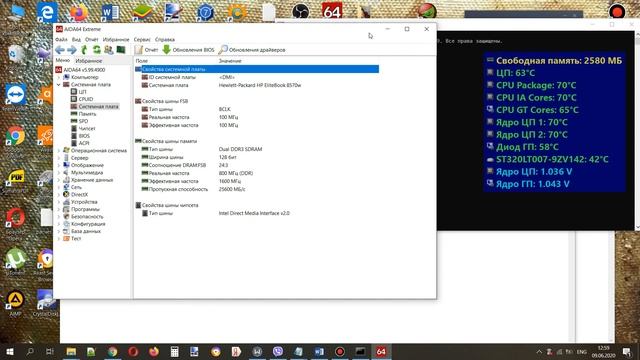Select CPUID in the tree
The height and width of the screenshot is (360, 640).
click(82, 99)
